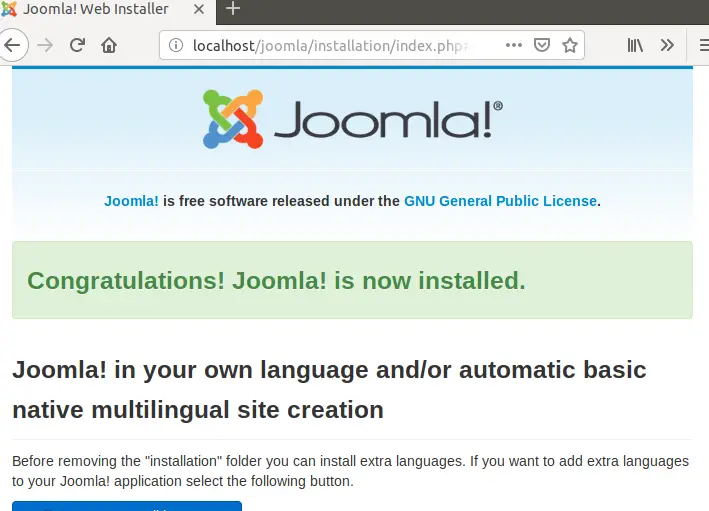Click the Joomla! logo image
The image size is (709, 511).
click(x=353, y=119)
